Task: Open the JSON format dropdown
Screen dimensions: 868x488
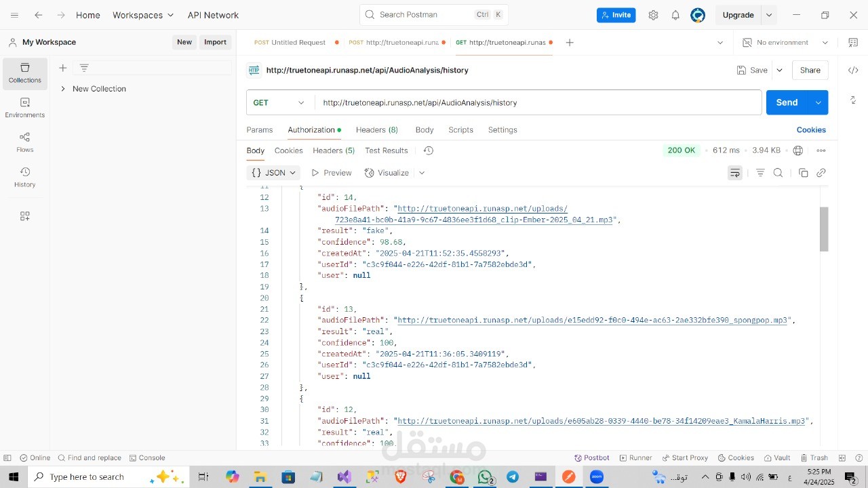Action: [273, 173]
